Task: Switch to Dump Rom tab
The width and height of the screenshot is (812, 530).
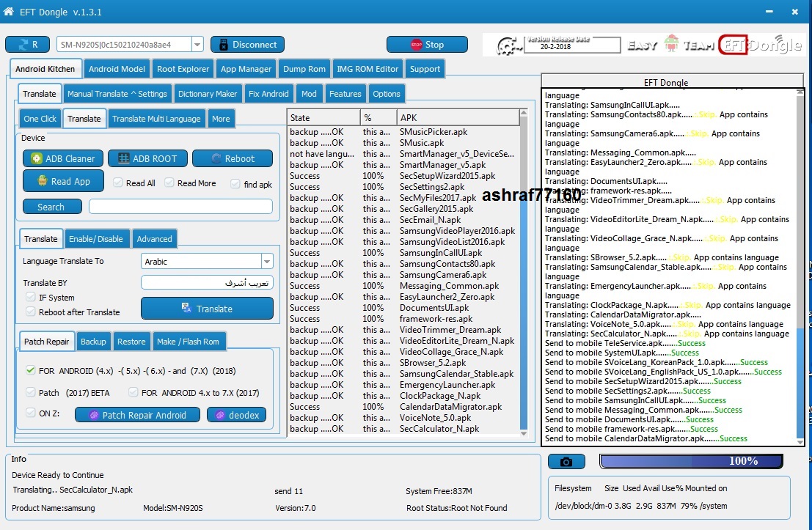Action: coord(304,69)
